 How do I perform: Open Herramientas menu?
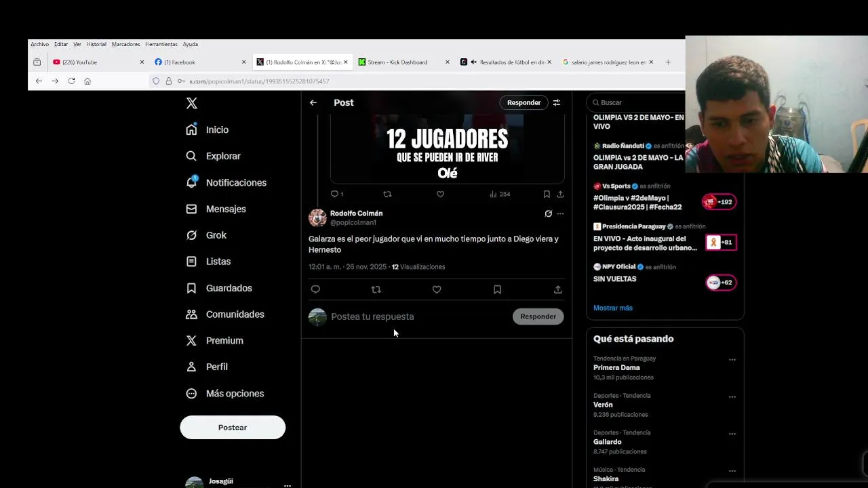(x=161, y=44)
